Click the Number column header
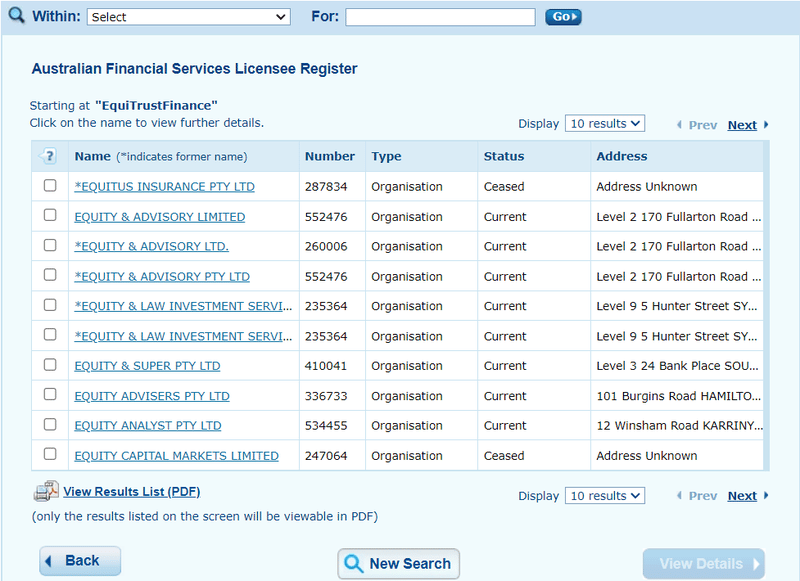Screen dimensions: 800x581 pos(330,156)
